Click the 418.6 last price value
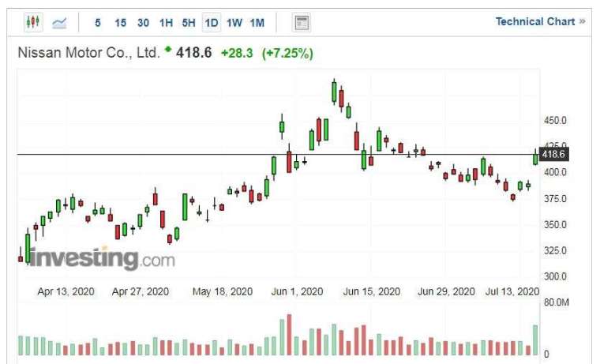The height and width of the screenshot is (364, 600). pos(193,52)
